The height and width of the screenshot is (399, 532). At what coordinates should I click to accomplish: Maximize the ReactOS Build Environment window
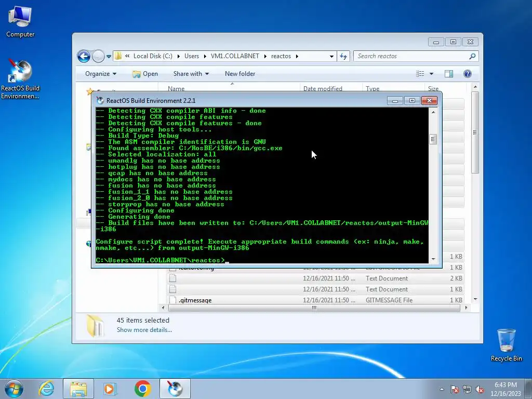[x=412, y=100]
